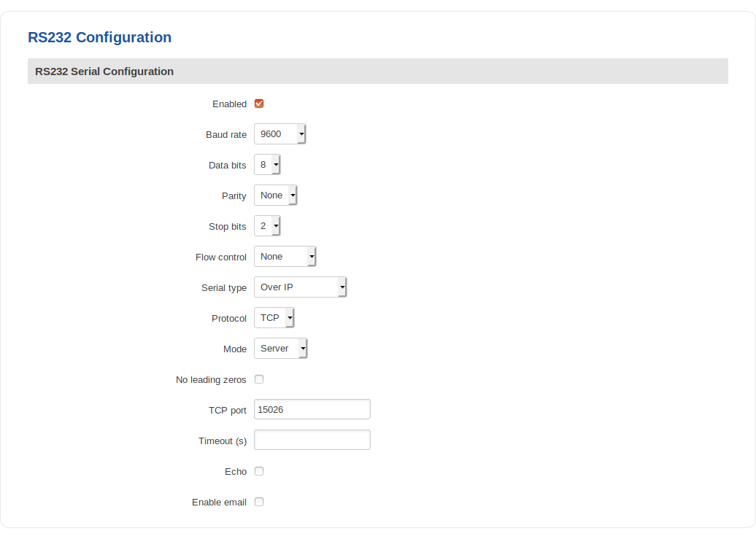Toggle the No leading zeros checkbox
The height and width of the screenshot is (539, 756).
259,379
